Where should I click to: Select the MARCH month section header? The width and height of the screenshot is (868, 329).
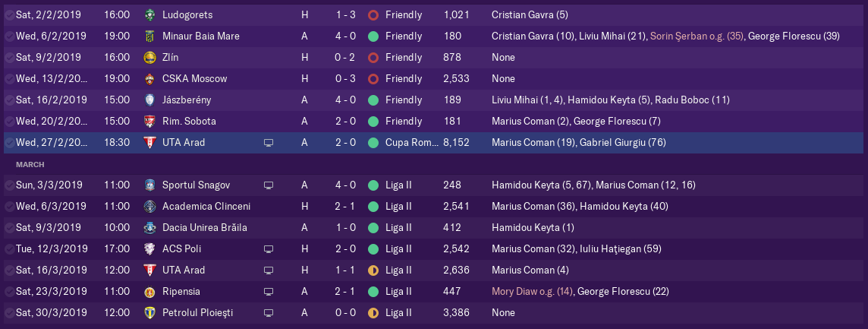pos(30,165)
